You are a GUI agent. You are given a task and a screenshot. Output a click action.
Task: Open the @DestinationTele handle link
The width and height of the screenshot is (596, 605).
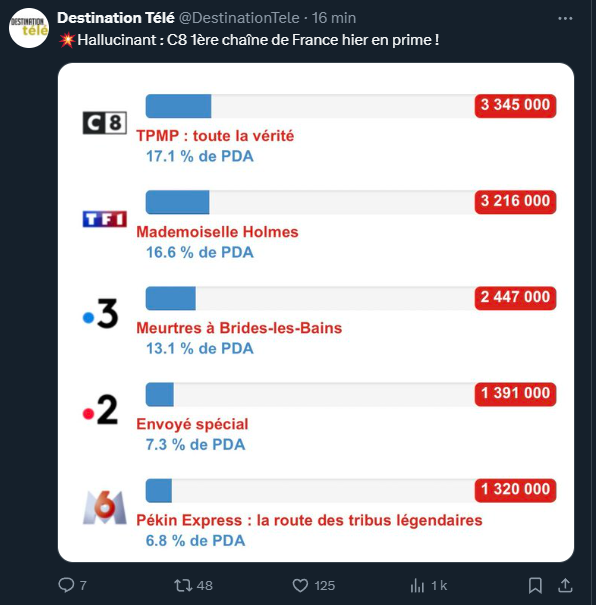pos(239,18)
